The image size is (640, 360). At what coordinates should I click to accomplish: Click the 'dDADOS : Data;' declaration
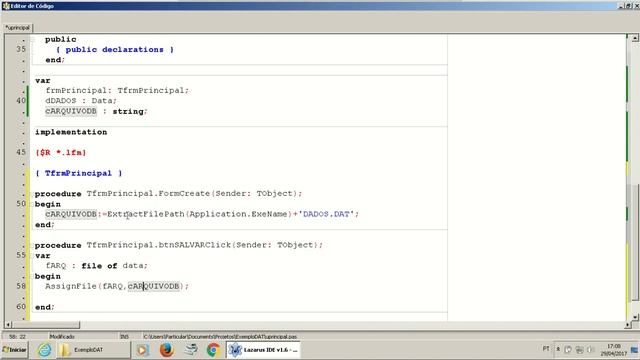point(81,101)
